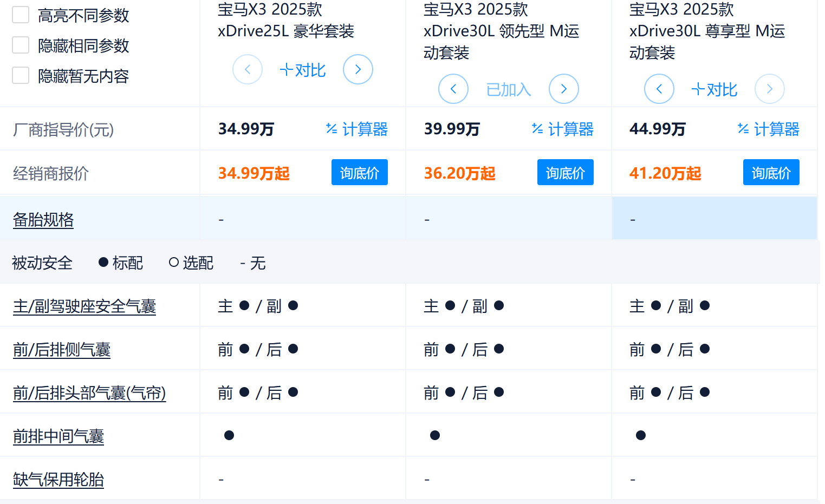Image resolution: width=825 pixels, height=504 pixels.
Task: Click the 被动安全 section heading
Action: click(x=42, y=263)
